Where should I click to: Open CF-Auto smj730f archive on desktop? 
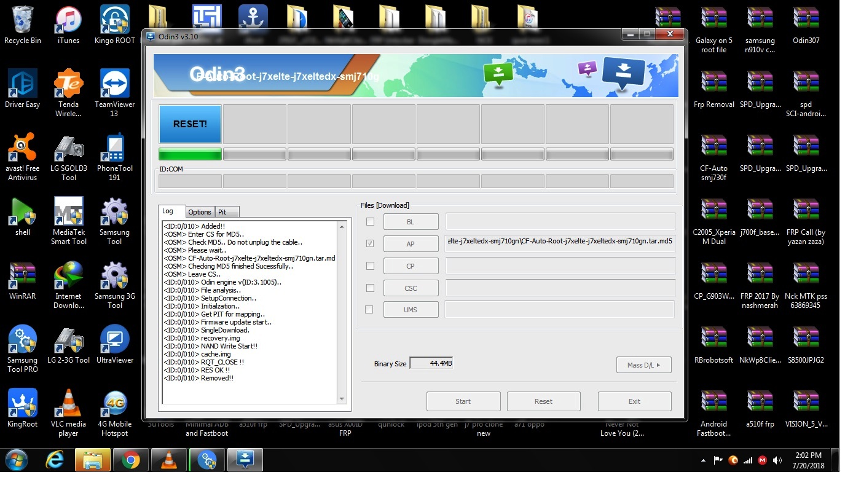(x=713, y=157)
